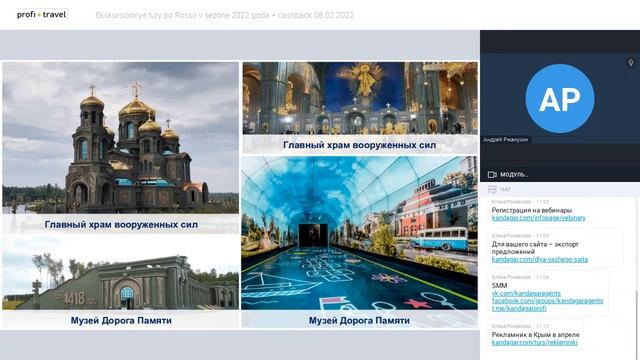This screenshot has width=640, height=360.
Task: Open the kandagar.com/dlya-vashego-saita link
Action: 540,260
